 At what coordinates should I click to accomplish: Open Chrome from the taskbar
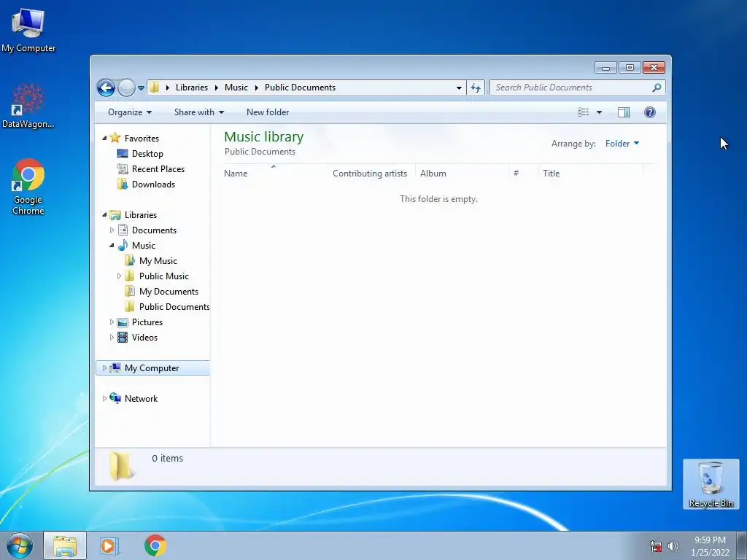click(155, 545)
